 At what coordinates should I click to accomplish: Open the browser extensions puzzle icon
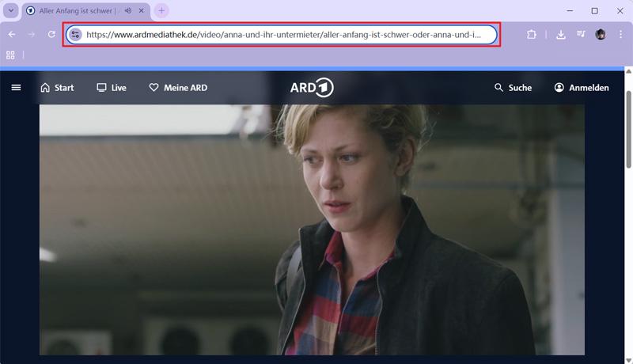[532, 35]
